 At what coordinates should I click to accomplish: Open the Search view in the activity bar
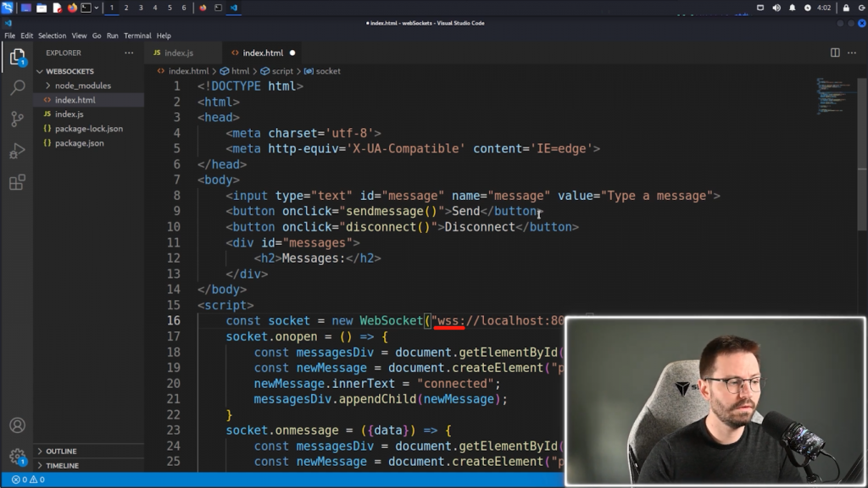[17, 87]
